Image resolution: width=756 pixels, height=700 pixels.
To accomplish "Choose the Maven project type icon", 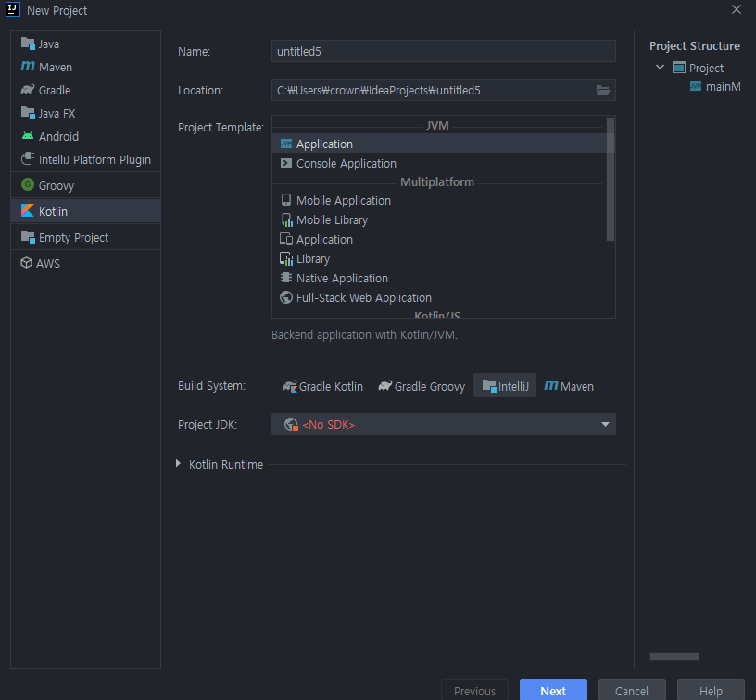I will point(28,67).
